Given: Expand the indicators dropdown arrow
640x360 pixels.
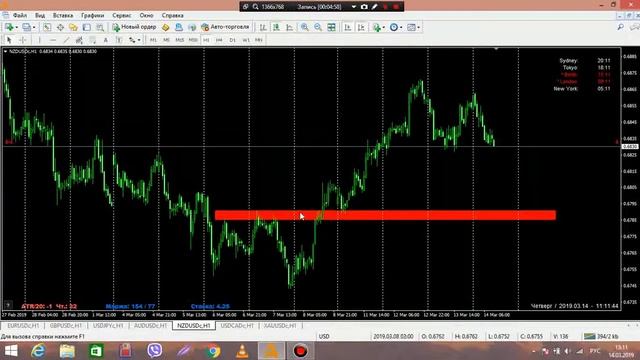Looking at the screenshot, I should [384, 27].
